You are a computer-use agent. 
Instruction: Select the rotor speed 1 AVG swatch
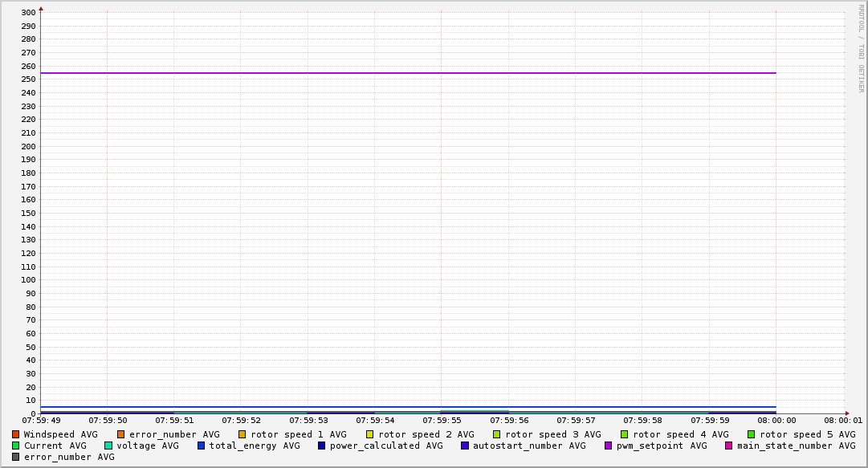tap(242, 434)
